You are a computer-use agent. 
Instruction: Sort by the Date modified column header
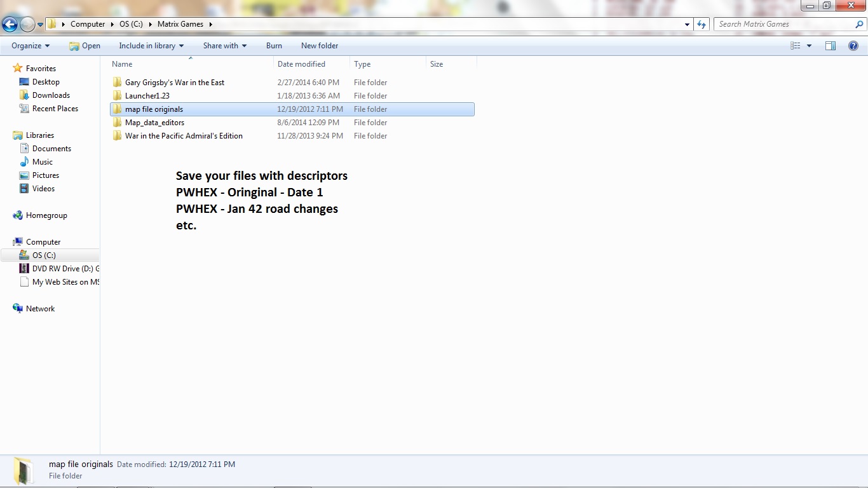coord(311,64)
